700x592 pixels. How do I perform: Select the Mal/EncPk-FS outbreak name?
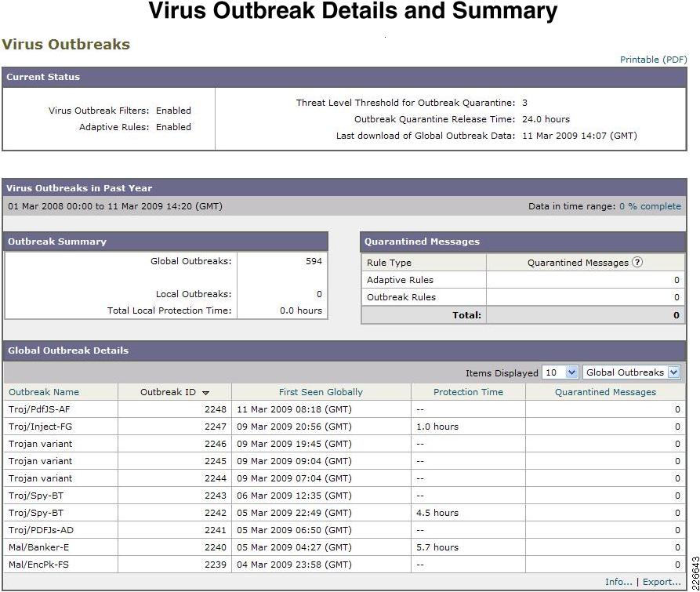pyautogui.click(x=39, y=565)
